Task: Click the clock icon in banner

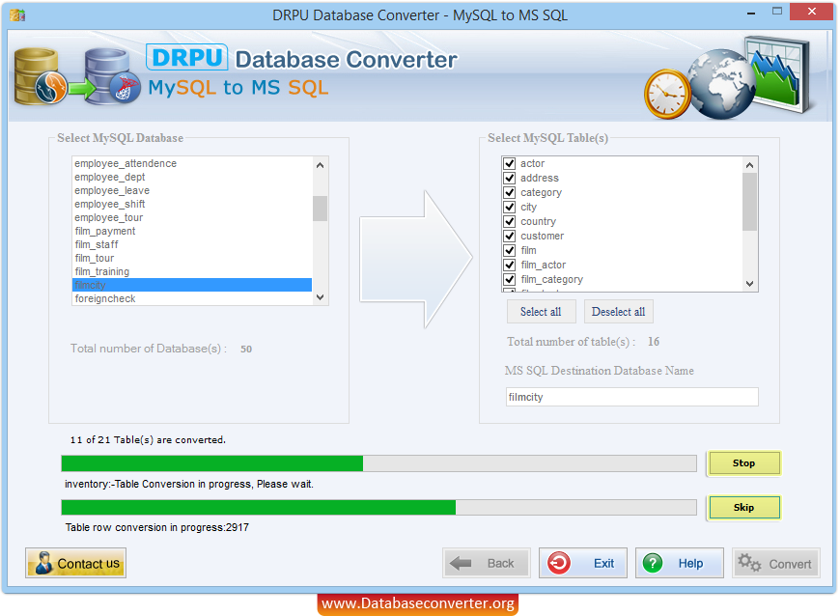Action: click(x=667, y=94)
